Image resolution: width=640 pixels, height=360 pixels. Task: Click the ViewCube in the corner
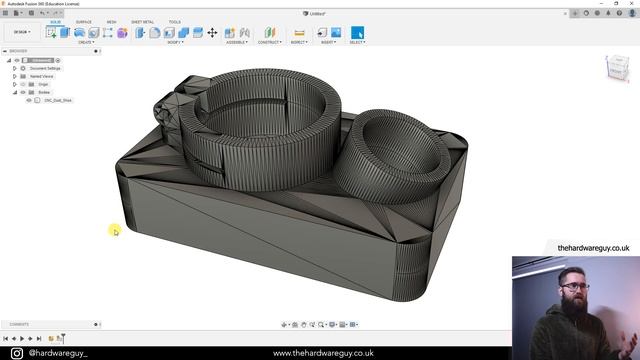(618, 68)
